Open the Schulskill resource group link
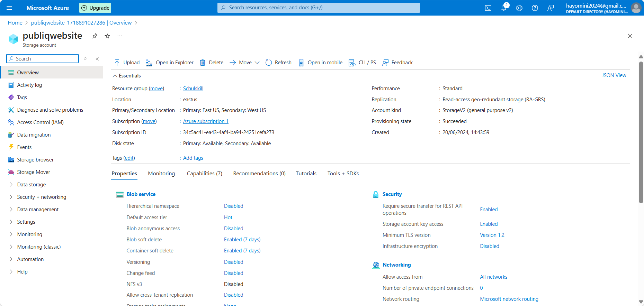This screenshot has width=644, height=306. pyautogui.click(x=193, y=89)
